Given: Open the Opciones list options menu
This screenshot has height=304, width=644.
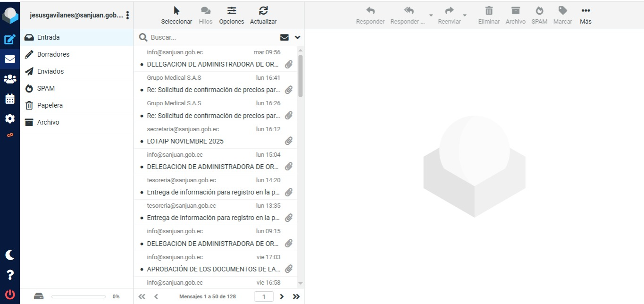Looking at the screenshot, I should pos(232,15).
